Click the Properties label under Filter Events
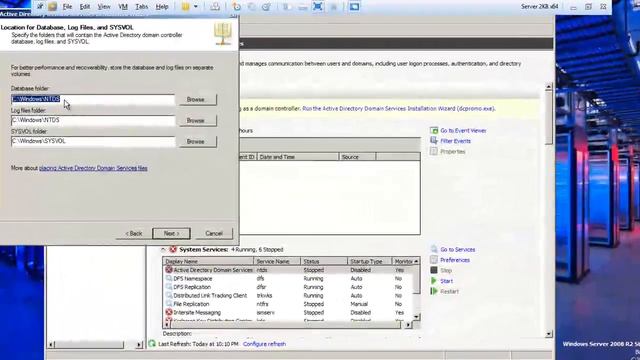The image size is (640, 360). [x=453, y=152]
